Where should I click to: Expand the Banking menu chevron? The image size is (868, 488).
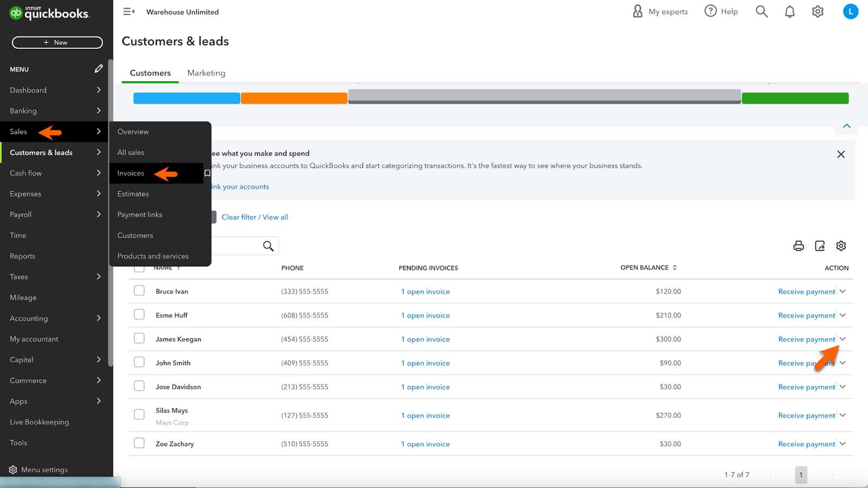[99, 111]
